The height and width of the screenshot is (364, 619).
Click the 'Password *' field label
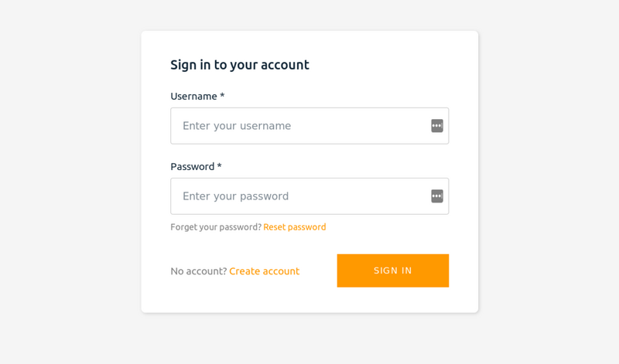(196, 167)
